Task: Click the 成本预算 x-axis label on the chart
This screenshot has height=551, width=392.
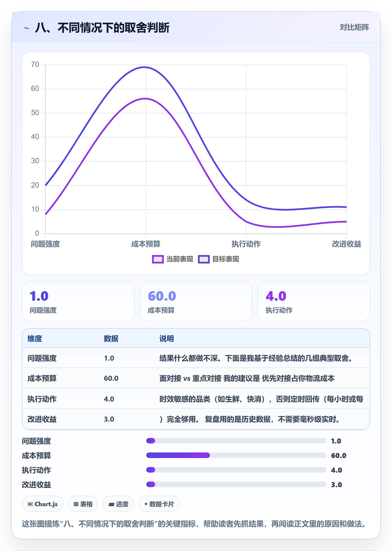Action: click(146, 244)
